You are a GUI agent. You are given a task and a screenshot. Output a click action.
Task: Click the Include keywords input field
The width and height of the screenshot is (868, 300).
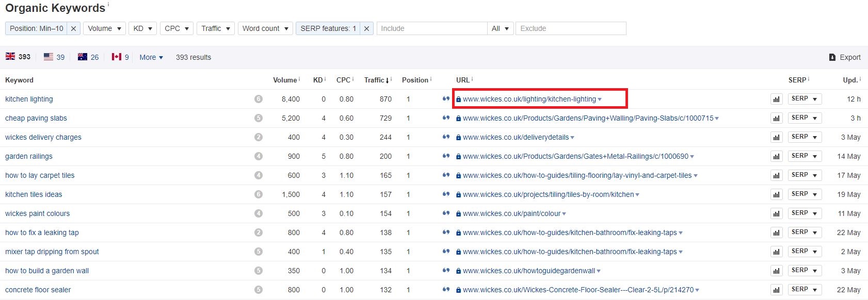[x=431, y=28]
